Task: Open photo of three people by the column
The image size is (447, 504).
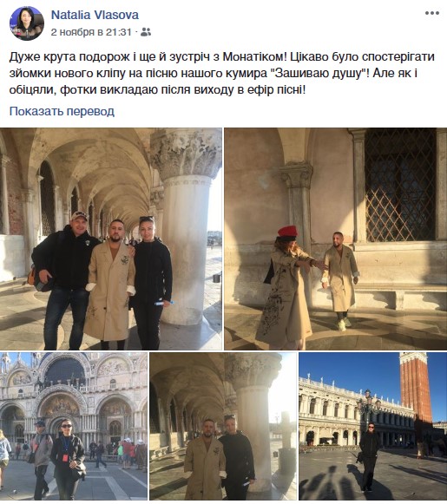Action: point(111,239)
